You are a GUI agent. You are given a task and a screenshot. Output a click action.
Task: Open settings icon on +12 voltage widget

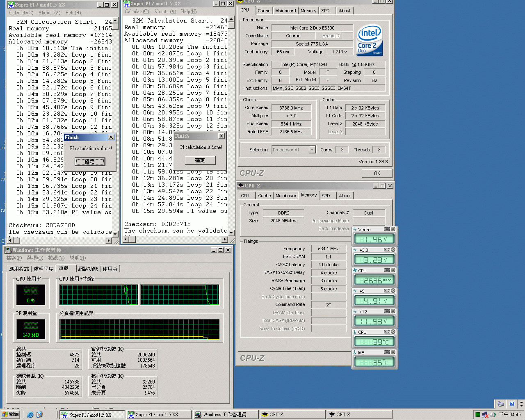[387, 311]
